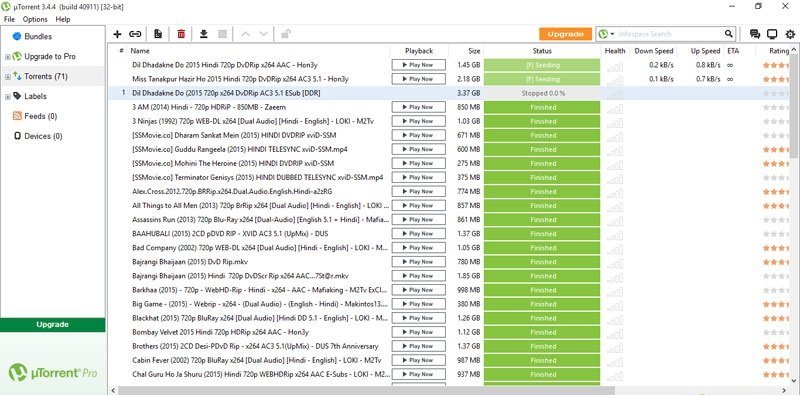Click inside the Infospace Search field

669,34
